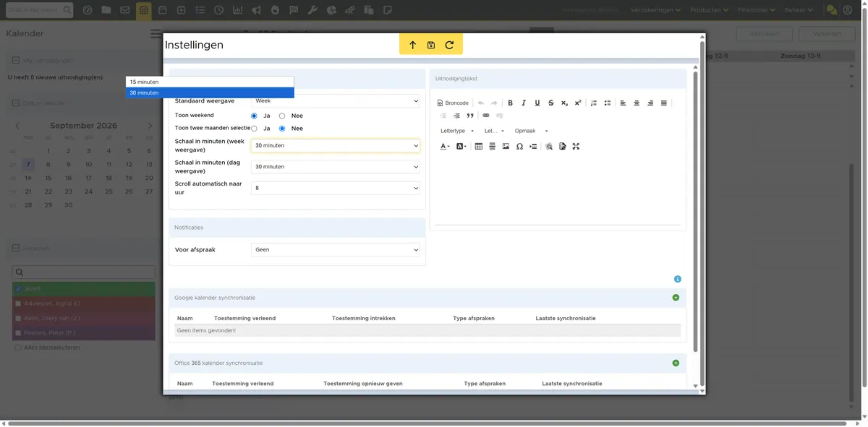Viewport: 868px width, 427px height.
Task: Tick the Alles (de)selecteren checkbox
Action: [x=18, y=348]
